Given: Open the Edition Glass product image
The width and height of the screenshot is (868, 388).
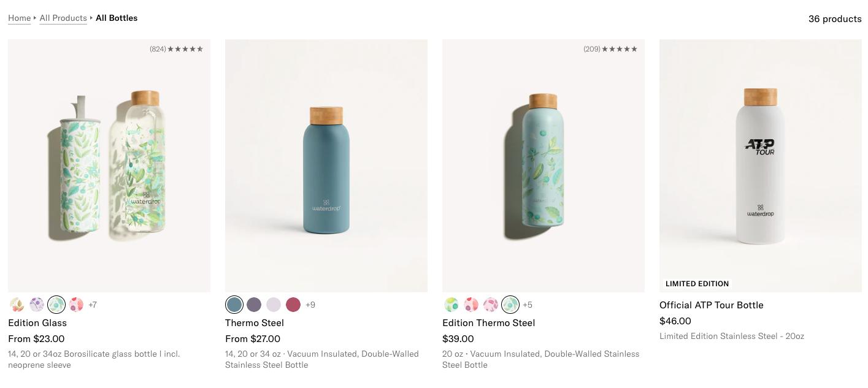Looking at the screenshot, I should 109,165.
